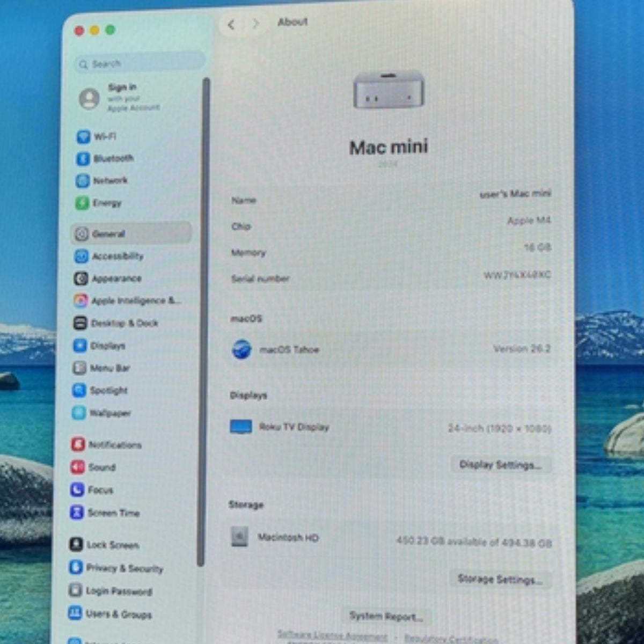644x644 pixels.
Task: Open the Sound icon
Action: pyautogui.click(x=77, y=467)
